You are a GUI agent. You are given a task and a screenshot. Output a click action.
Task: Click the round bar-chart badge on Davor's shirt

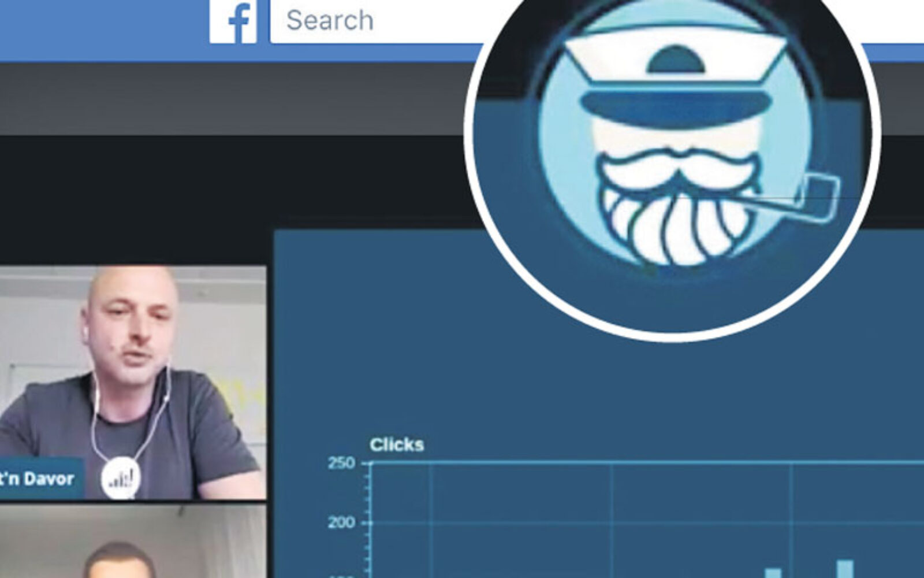point(121,477)
